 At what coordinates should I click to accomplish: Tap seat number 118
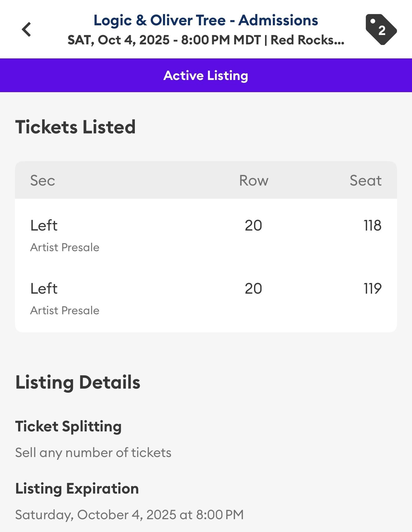coord(372,226)
